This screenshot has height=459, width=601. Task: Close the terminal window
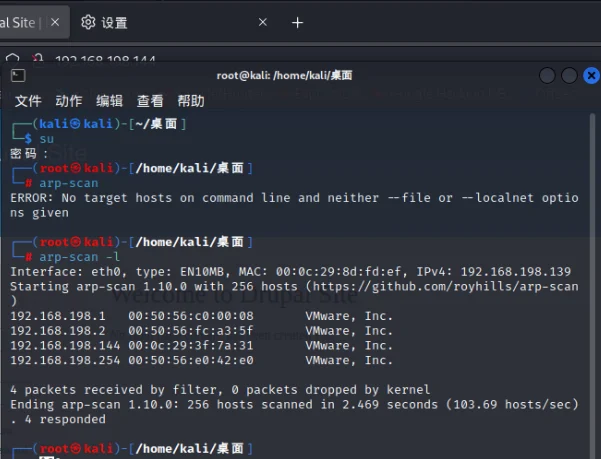pos(591,75)
